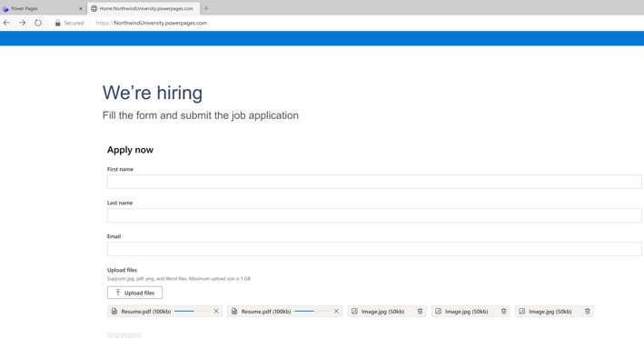Click "Fill the form and submit the job application" text
This screenshot has width=644, height=338.
[x=201, y=115]
